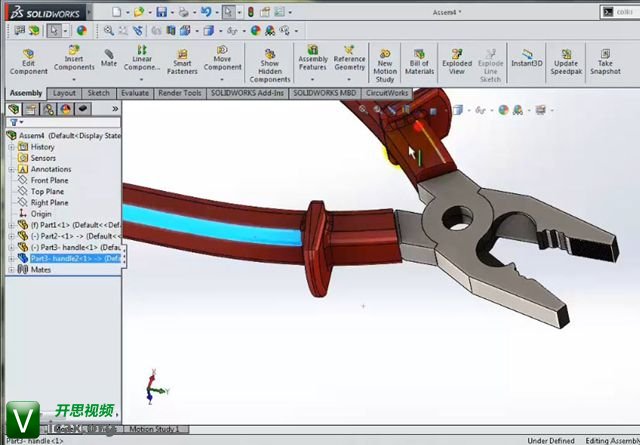Image resolution: width=640 pixels, height=445 pixels.
Task: Open the PropertyManager tab icon
Action: (31, 109)
